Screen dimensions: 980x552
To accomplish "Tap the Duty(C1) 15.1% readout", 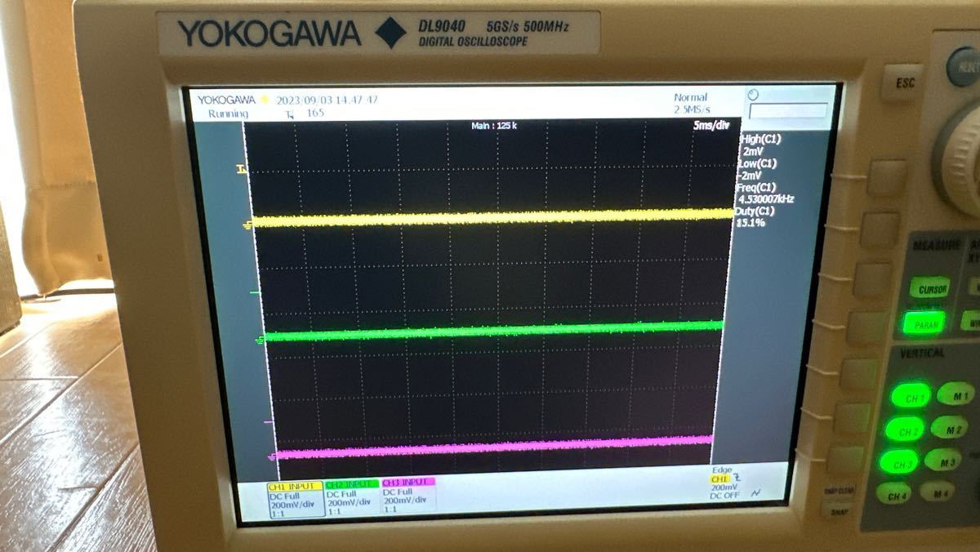I will click(755, 216).
